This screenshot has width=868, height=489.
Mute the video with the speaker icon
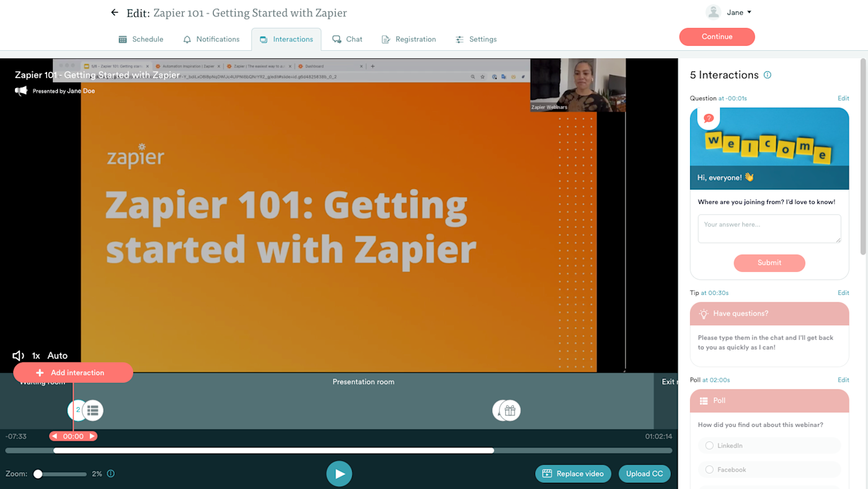pyautogui.click(x=19, y=356)
